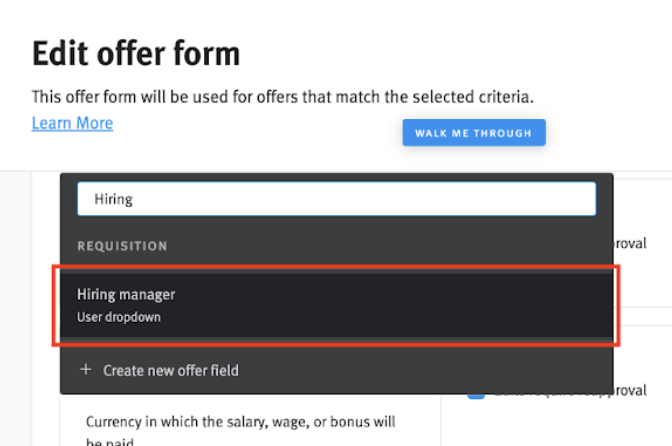The width and height of the screenshot is (672, 446).
Task: Choose Create new offer field entry
Action: 336,370
